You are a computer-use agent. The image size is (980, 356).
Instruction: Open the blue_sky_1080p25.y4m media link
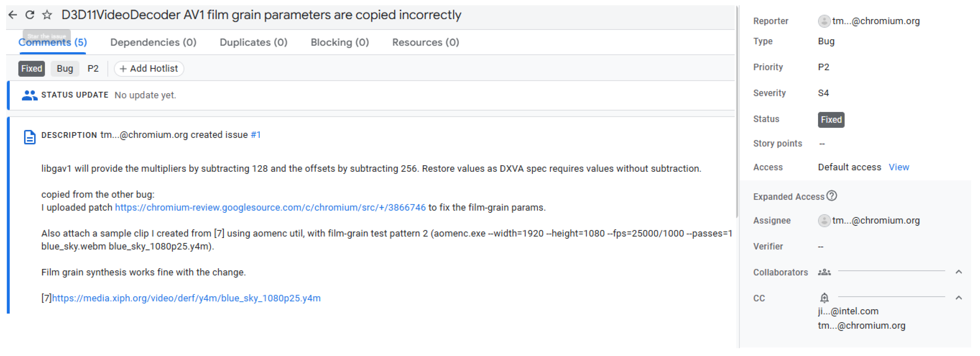[x=186, y=298]
